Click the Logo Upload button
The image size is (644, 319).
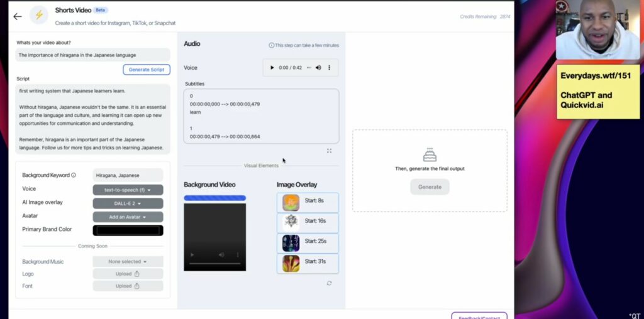tap(128, 274)
